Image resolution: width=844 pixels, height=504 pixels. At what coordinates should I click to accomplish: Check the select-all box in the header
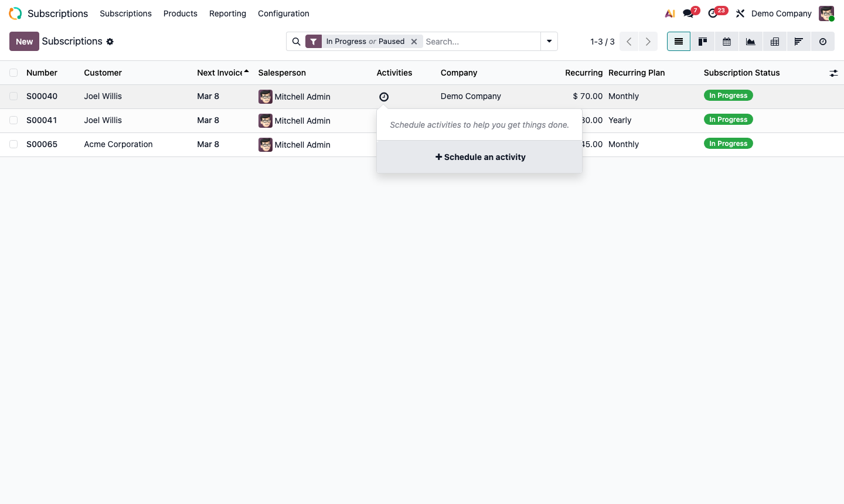pos(13,73)
